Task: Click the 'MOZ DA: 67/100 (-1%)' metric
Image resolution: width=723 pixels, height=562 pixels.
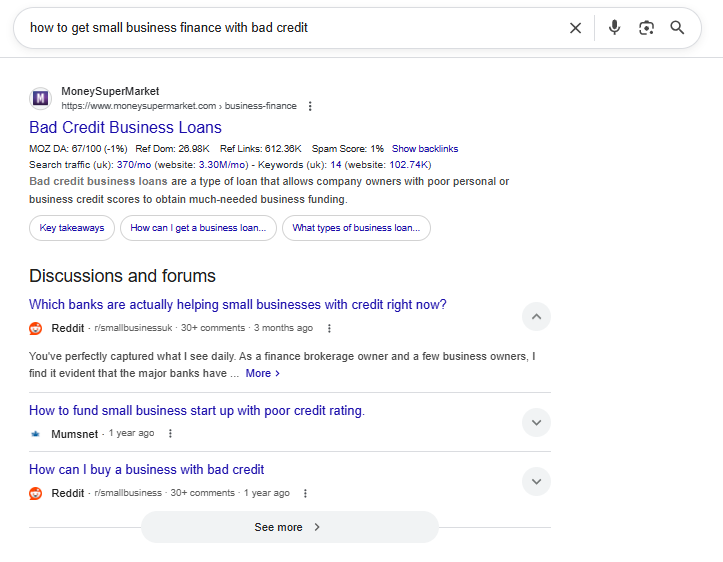Action: [x=78, y=148]
